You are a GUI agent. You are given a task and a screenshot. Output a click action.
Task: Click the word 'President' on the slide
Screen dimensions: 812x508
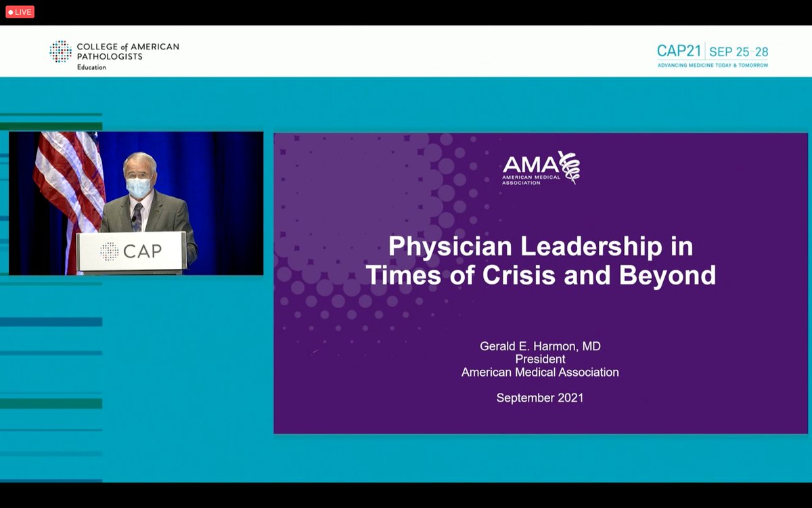click(540, 359)
